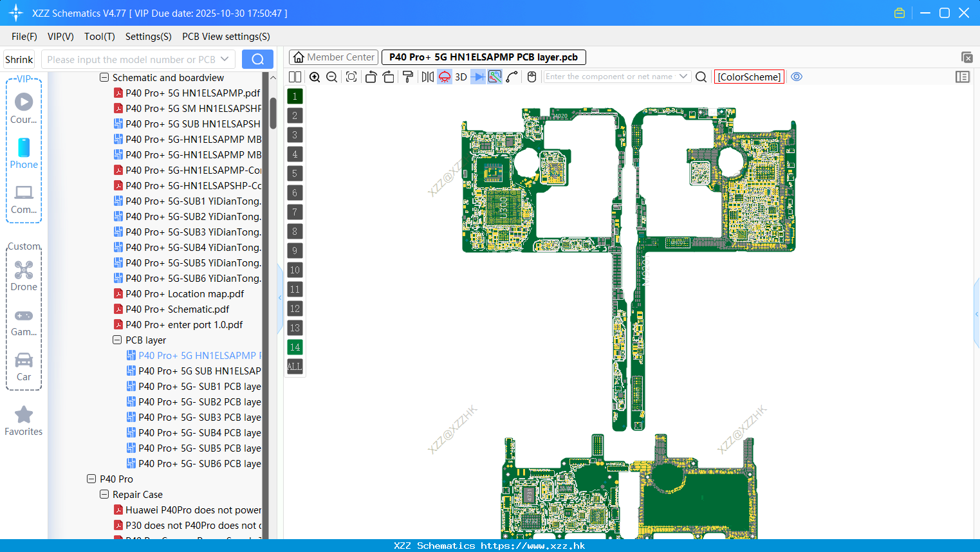Viewport: 980px width, 552px height.
Task: Select the Game console category icon
Action: pos(24,322)
